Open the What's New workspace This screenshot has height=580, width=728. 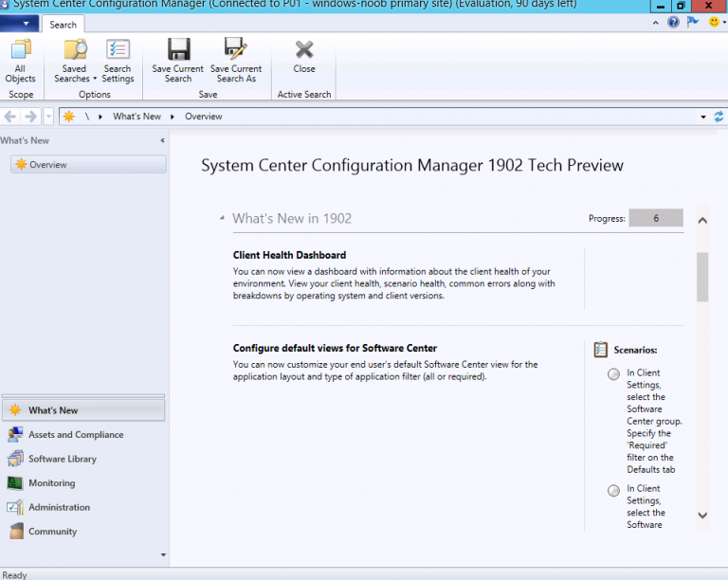83,410
